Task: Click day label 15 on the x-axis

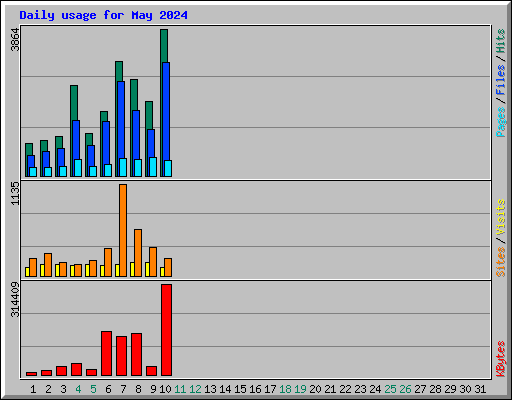Action: [x=240, y=389]
